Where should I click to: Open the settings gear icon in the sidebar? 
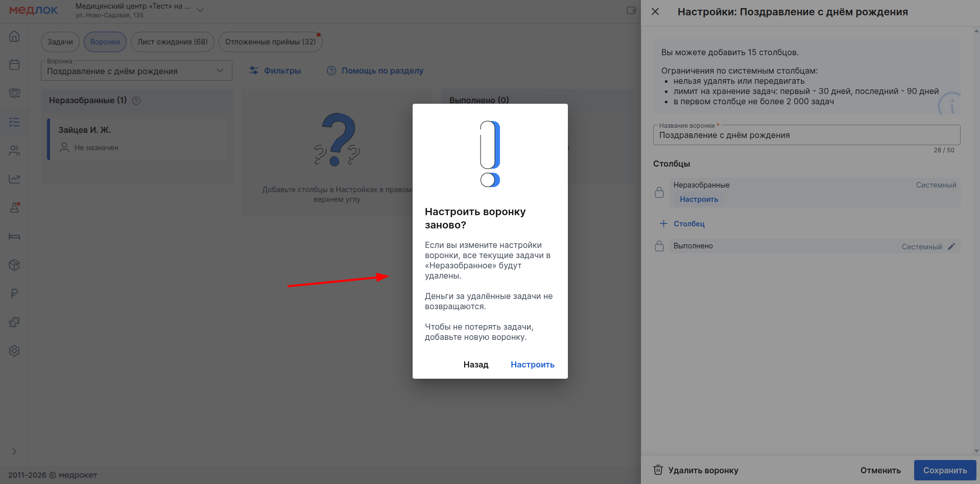(14, 351)
